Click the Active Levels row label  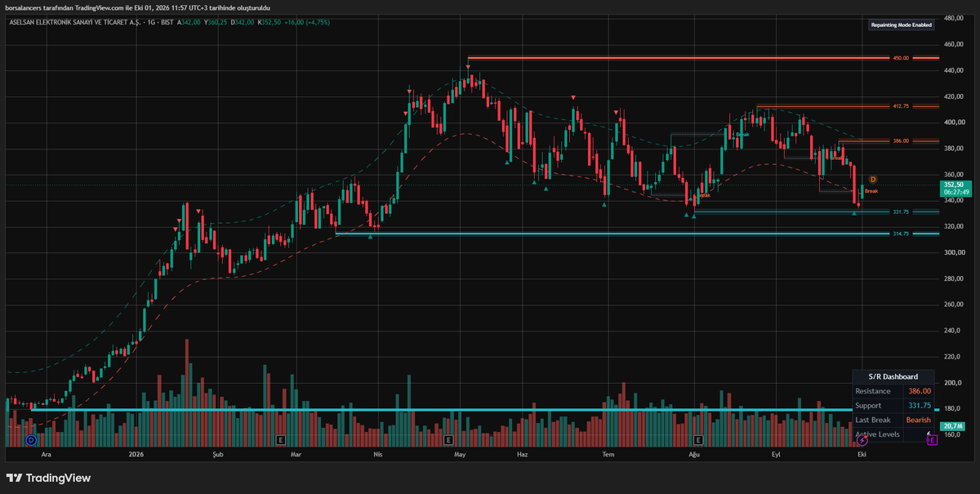tap(877, 434)
